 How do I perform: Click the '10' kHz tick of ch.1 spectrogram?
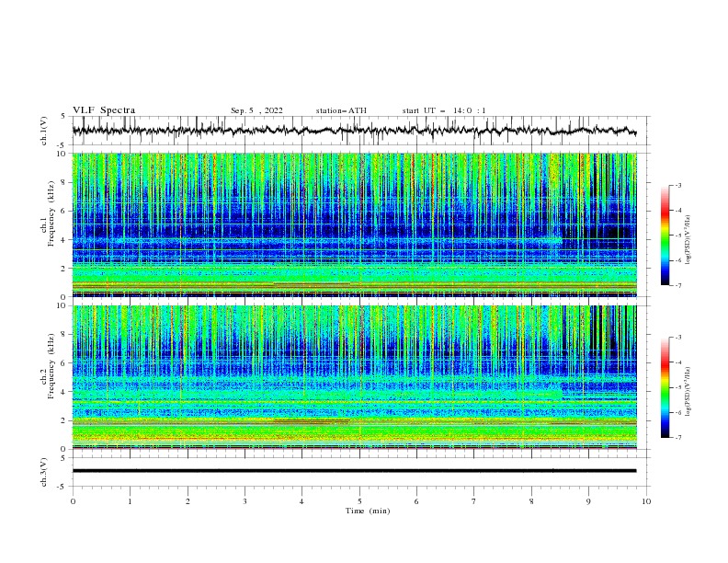click(x=63, y=154)
